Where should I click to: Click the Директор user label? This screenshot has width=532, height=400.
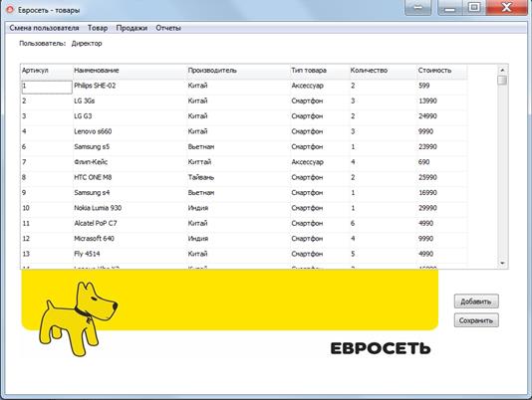87,44
